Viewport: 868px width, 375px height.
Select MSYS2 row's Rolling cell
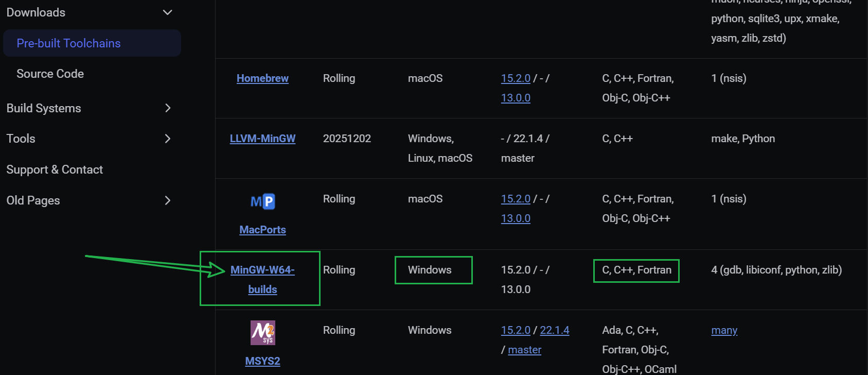click(x=339, y=330)
